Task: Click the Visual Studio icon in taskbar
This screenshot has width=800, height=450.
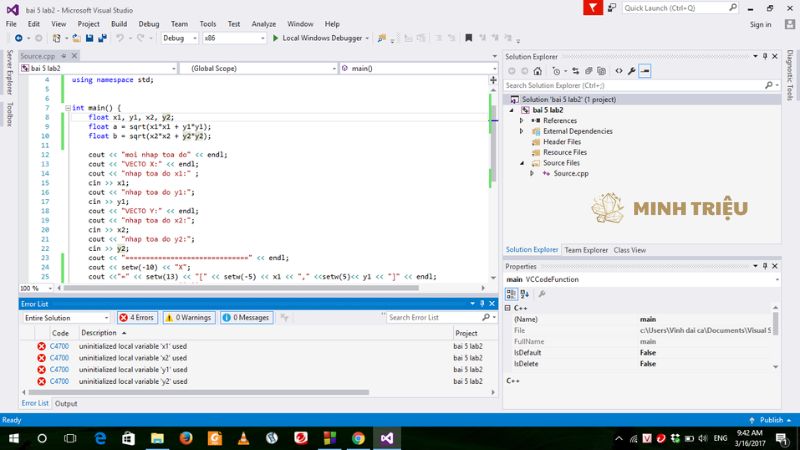Action: point(387,438)
